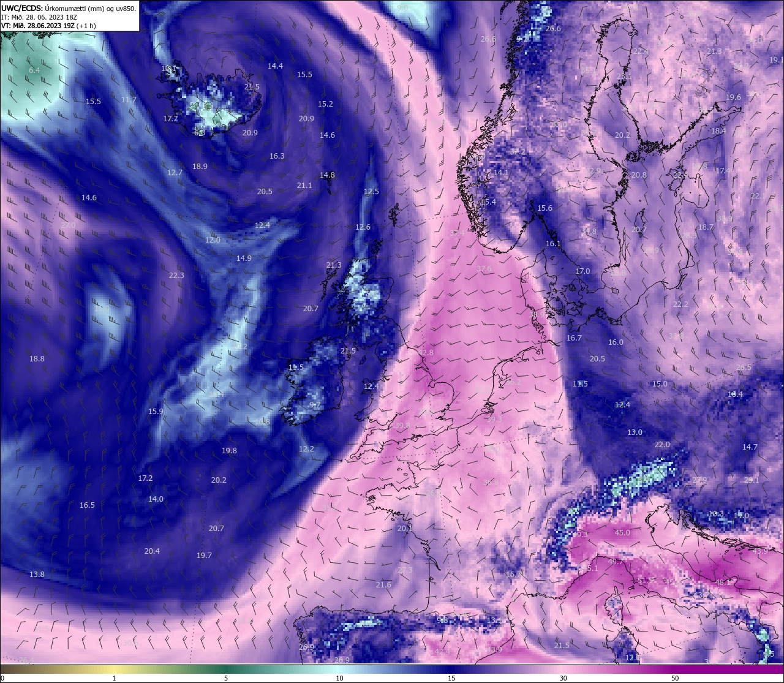Click the map value '12.5'

371,192
